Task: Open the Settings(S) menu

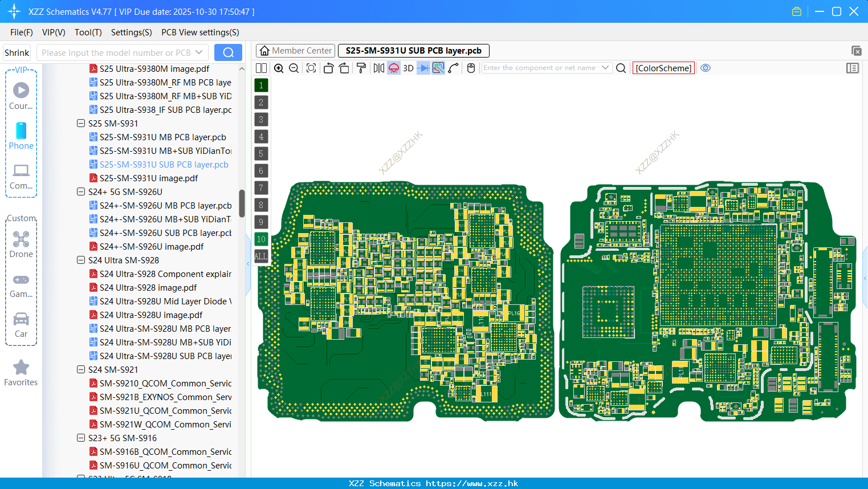Action: pyautogui.click(x=132, y=32)
